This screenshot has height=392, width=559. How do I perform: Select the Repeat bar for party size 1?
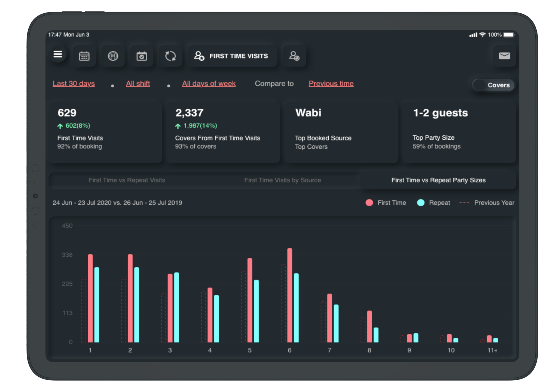(x=97, y=305)
